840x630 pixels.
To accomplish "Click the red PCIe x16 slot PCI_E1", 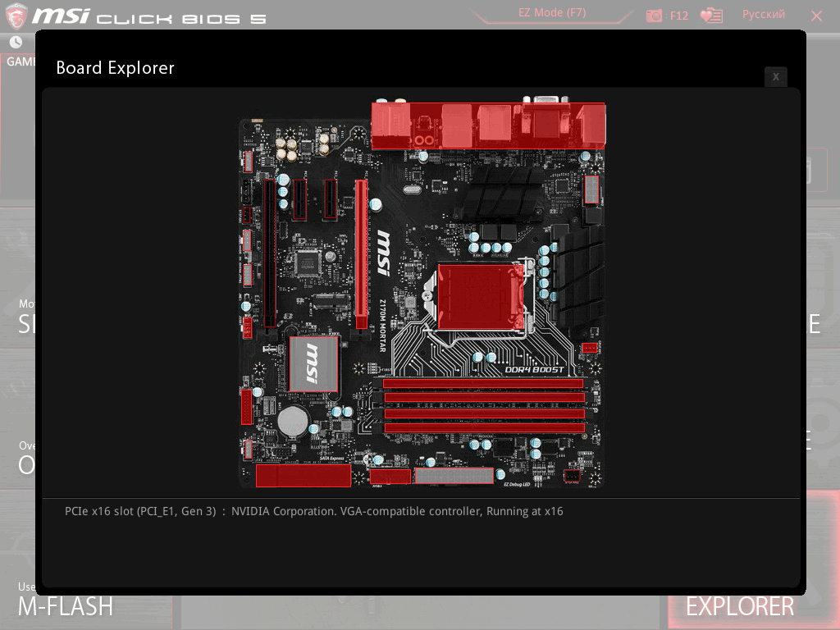I will pos(362,254).
